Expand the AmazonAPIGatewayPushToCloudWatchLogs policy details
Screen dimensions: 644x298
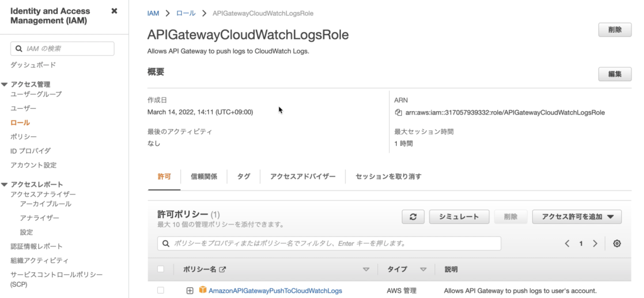[190, 290]
